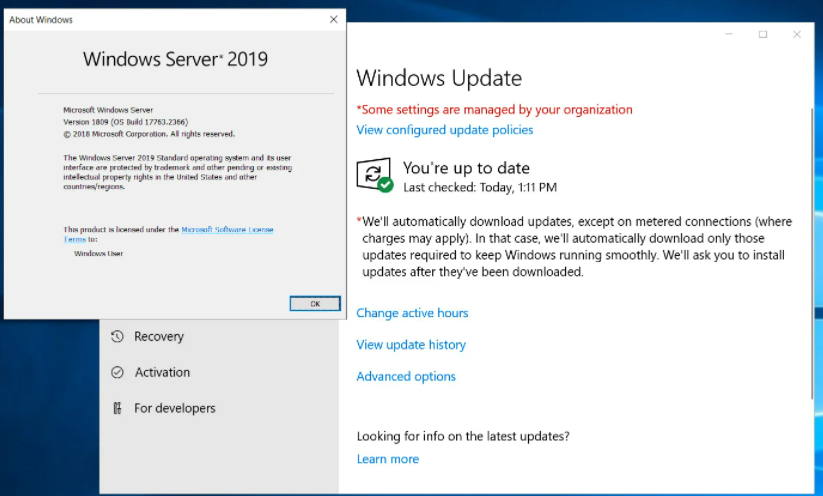The width and height of the screenshot is (823, 496).
Task: Close the About Windows dialog
Action: tap(333, 20)
